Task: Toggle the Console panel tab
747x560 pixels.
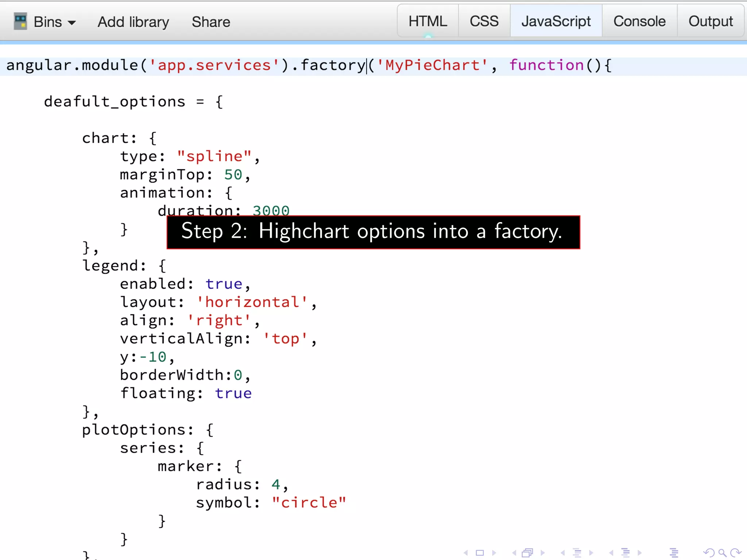Action: (x=639, y=21)
